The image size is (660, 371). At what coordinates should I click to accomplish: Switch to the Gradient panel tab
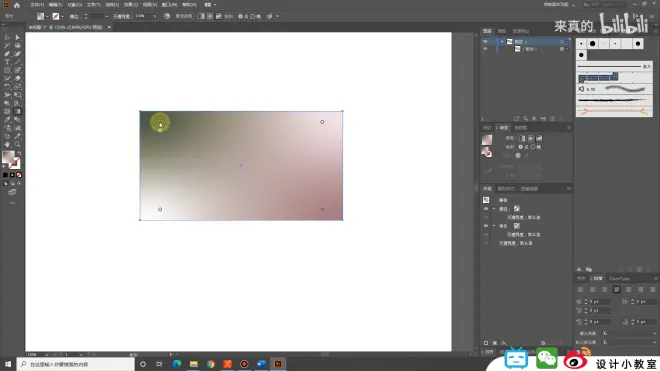coord(503,128)
